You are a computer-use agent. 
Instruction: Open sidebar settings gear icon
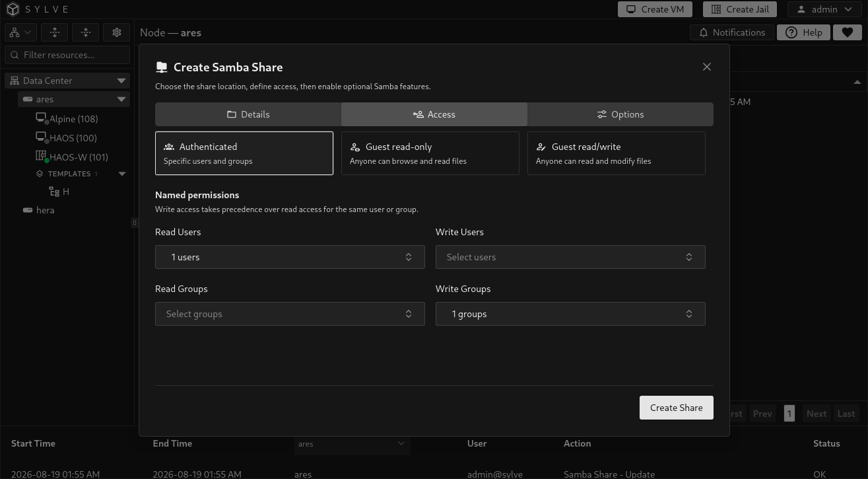click(117, 32)
